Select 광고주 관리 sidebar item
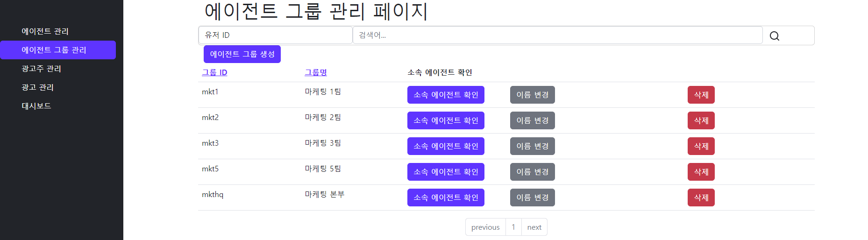 tap(41, 69)
